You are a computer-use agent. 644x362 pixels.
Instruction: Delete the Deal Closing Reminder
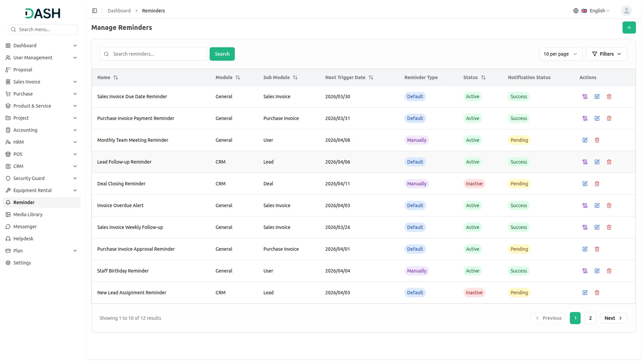point(597,184)
